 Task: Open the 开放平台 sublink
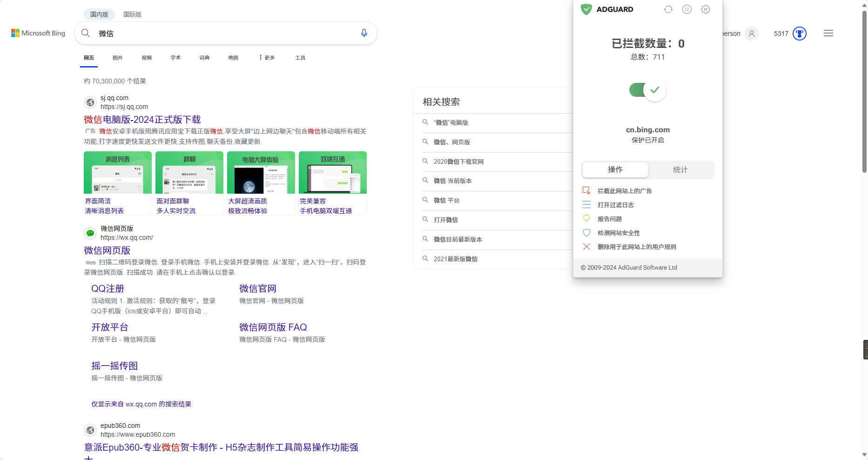coord(110,327)
